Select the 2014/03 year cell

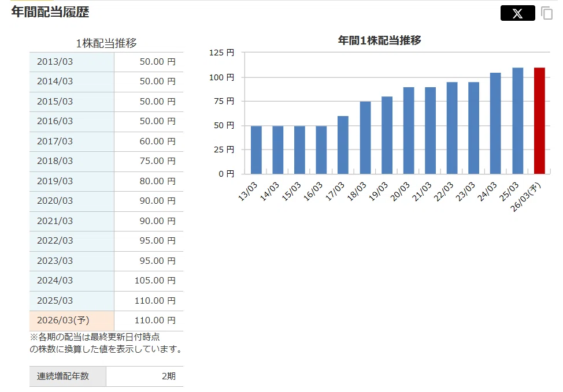point(72,81)
